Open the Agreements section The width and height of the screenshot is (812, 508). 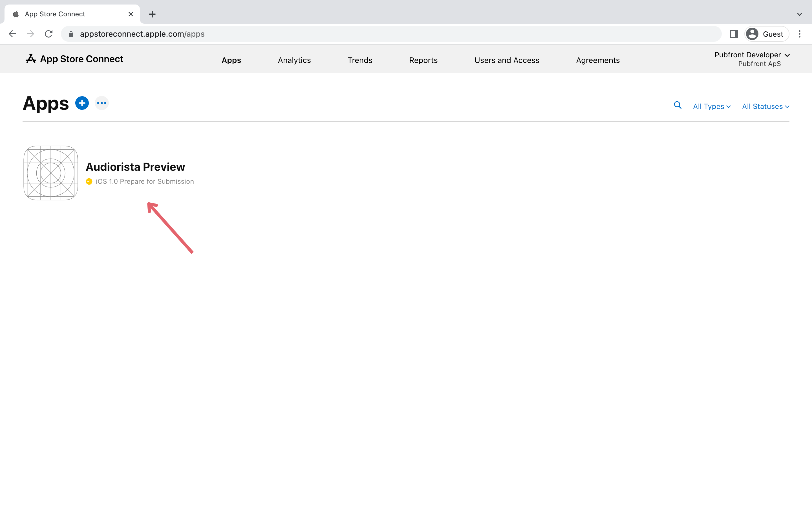click(598, 60)
